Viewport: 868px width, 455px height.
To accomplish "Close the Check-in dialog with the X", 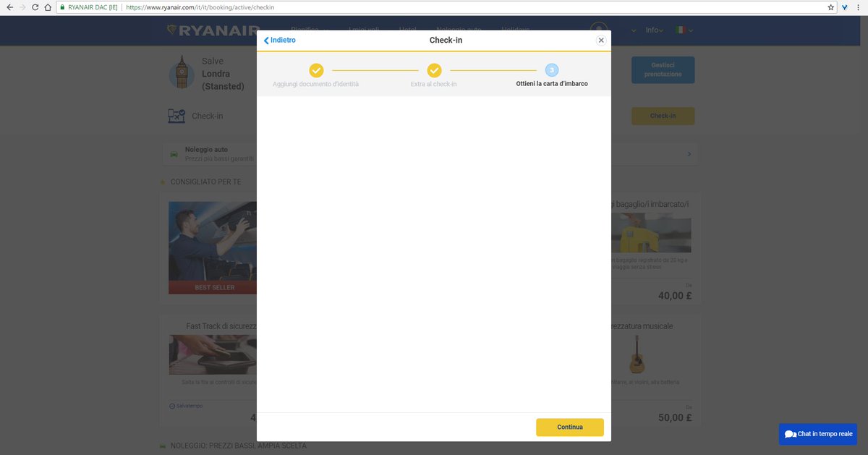I will (601, 41).
